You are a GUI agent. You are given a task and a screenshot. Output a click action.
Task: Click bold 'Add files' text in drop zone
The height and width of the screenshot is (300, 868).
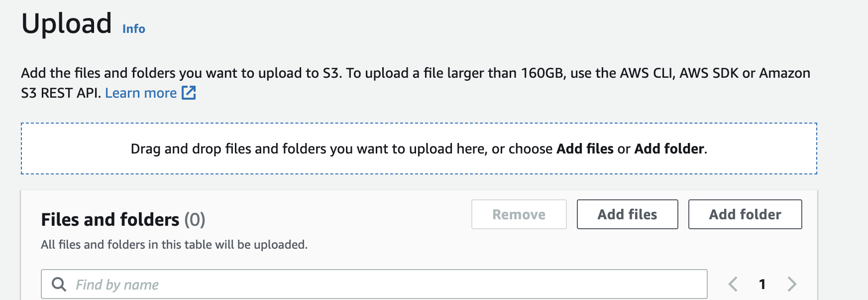click(x=585, y=149)
